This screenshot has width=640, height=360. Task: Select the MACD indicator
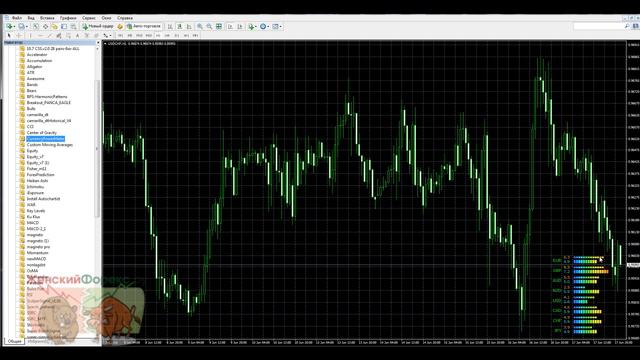(33, 223)
